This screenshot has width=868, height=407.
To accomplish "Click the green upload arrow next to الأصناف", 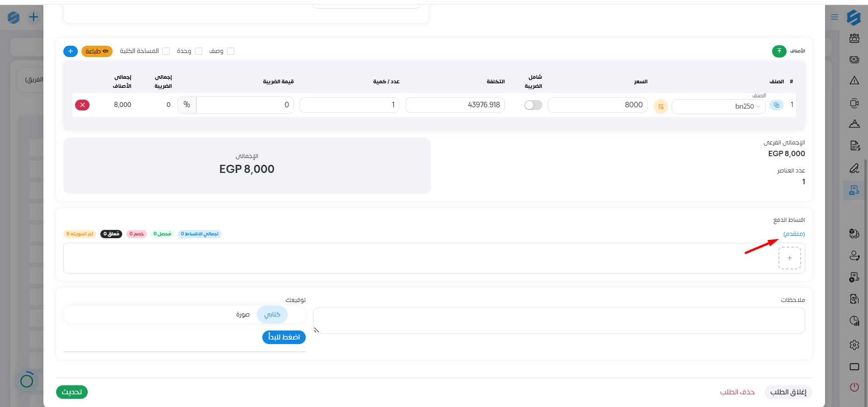I will [779, 51].
